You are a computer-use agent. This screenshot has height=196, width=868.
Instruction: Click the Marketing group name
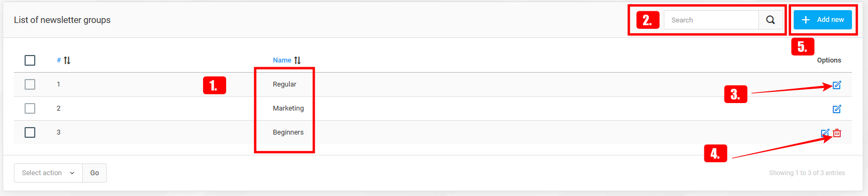(x=288, y=108)
